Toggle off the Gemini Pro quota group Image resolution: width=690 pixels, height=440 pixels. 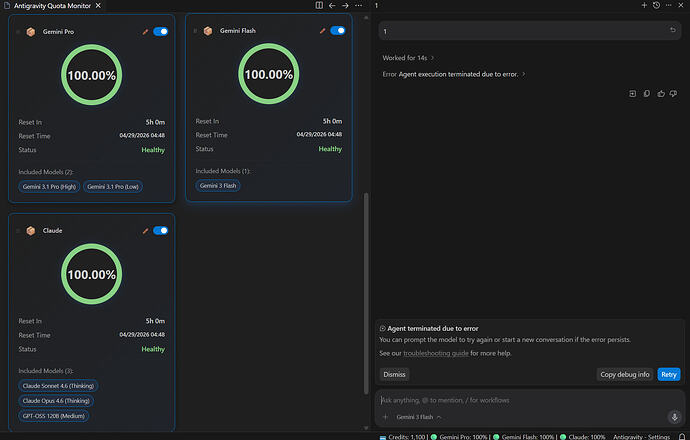(161, 32)
